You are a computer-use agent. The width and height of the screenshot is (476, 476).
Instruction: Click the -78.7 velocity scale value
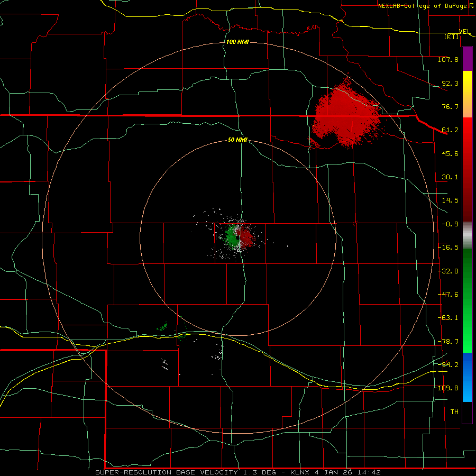tap(448, 342)
